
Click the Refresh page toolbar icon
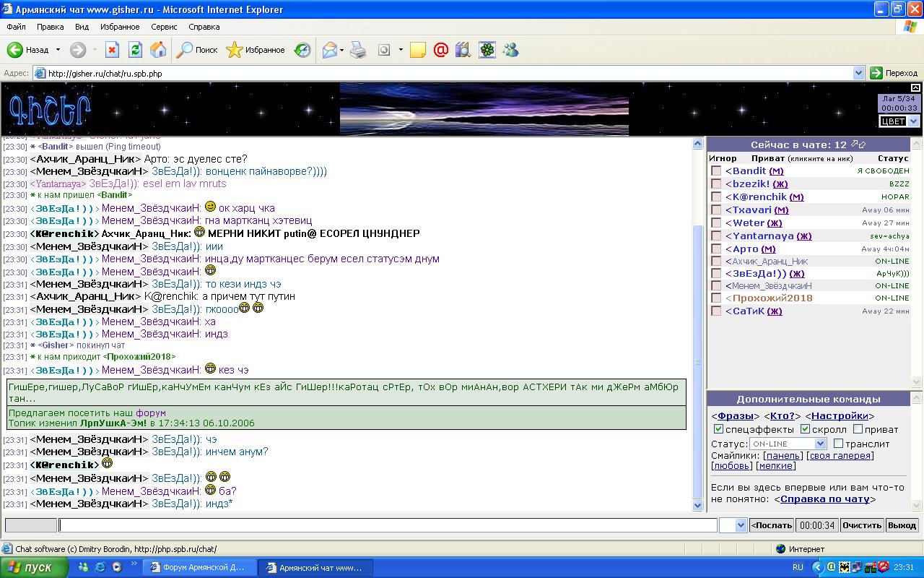(135, 50)
